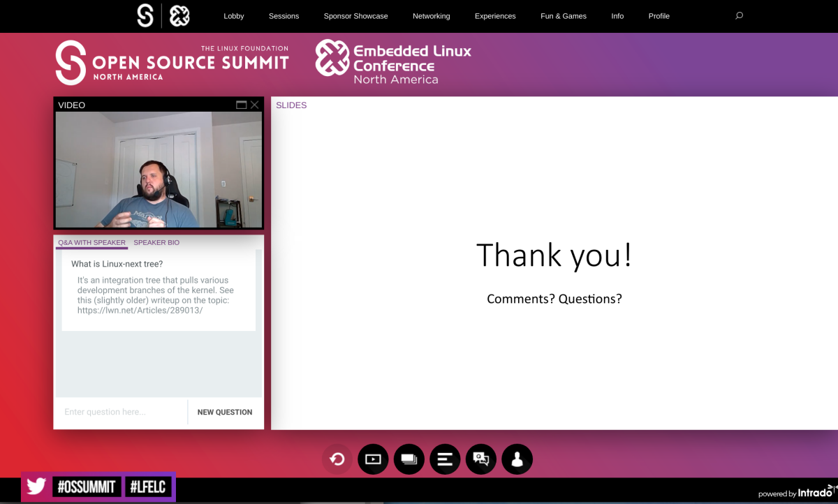Click the search magnifier icon

click(740, 15)
